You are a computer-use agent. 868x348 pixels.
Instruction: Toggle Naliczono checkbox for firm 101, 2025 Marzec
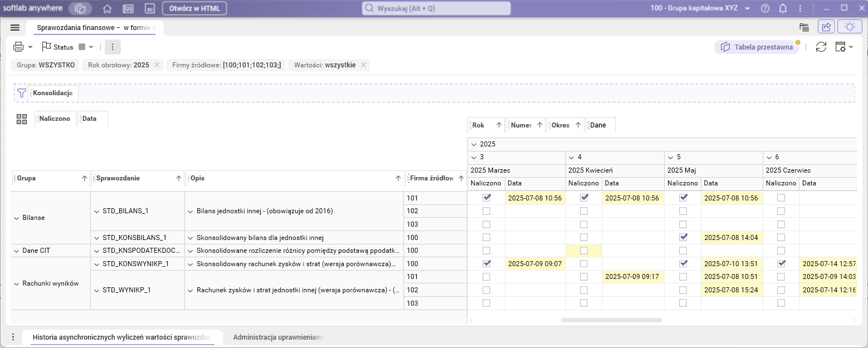click(x=486, y=198)
